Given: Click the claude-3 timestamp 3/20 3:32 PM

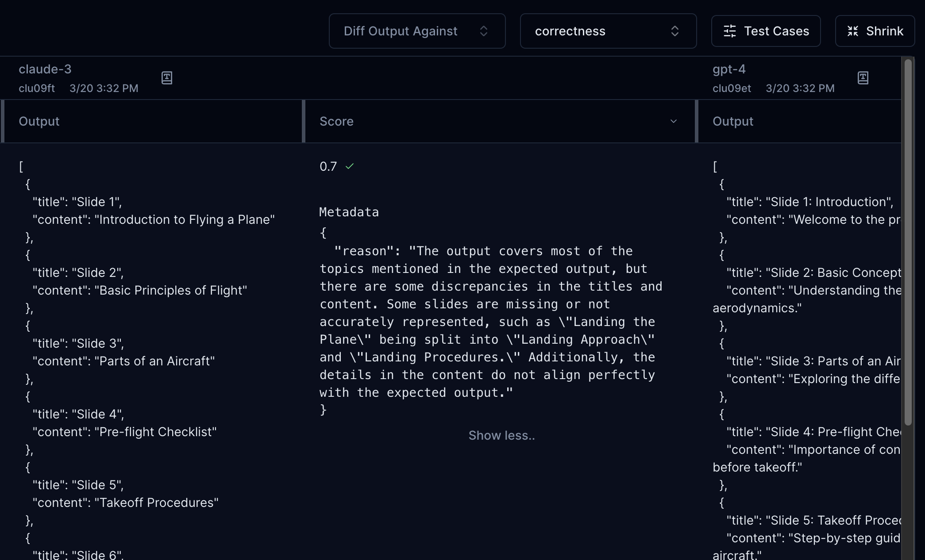Looking at the screenshot, I should click(104, 88).
